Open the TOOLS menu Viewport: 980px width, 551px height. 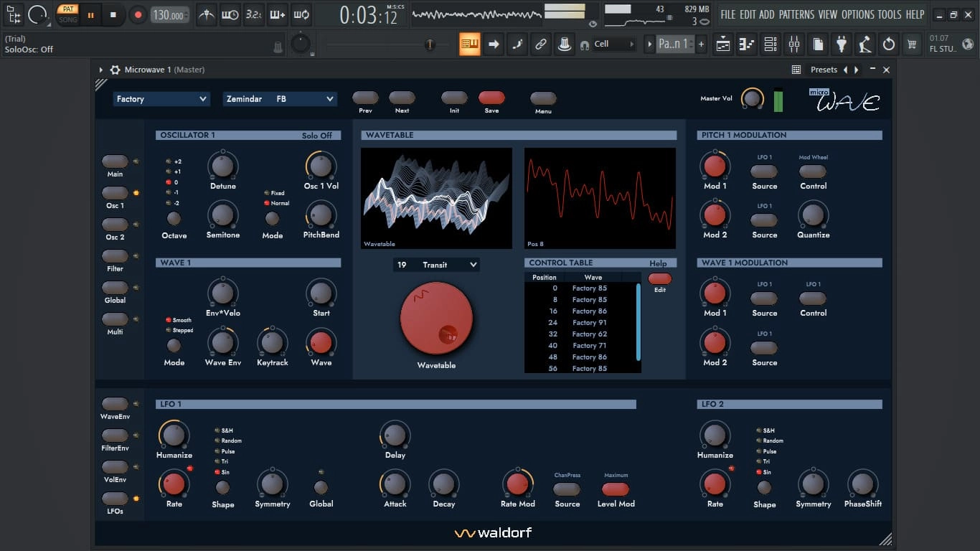pos(890,14)
